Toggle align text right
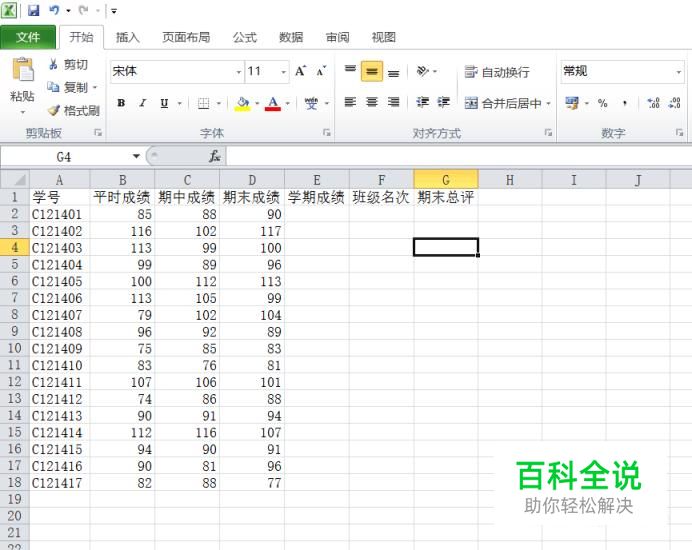This screenshot has height=550, width=692. (394, 102)
